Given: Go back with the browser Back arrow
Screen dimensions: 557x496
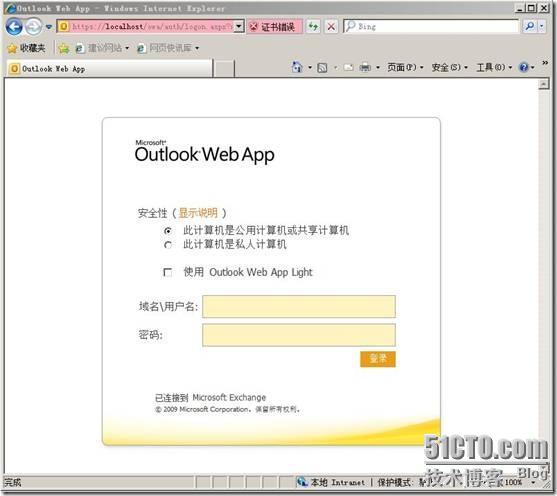Looking at the screenshot, I should 14,27.
